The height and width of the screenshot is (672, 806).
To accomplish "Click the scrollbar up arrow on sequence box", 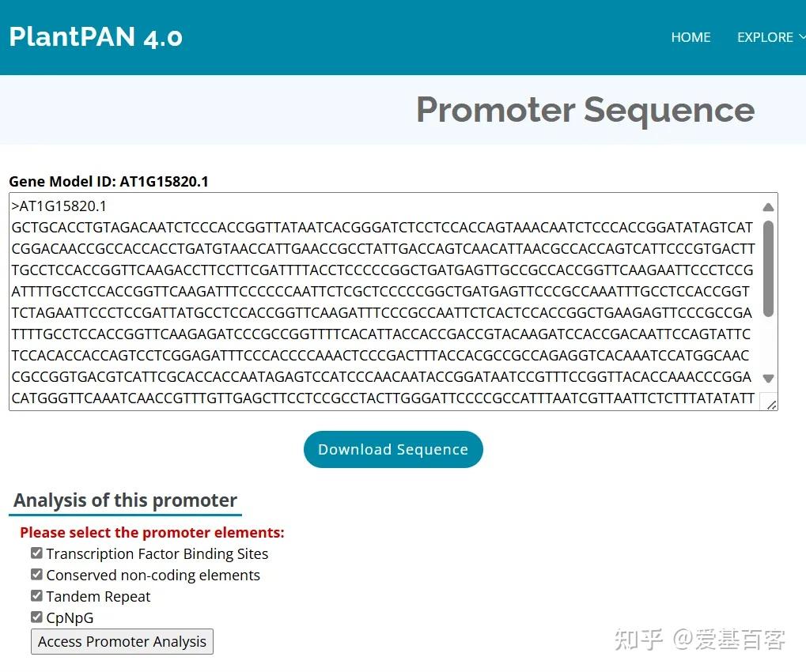I will point(767,207).
